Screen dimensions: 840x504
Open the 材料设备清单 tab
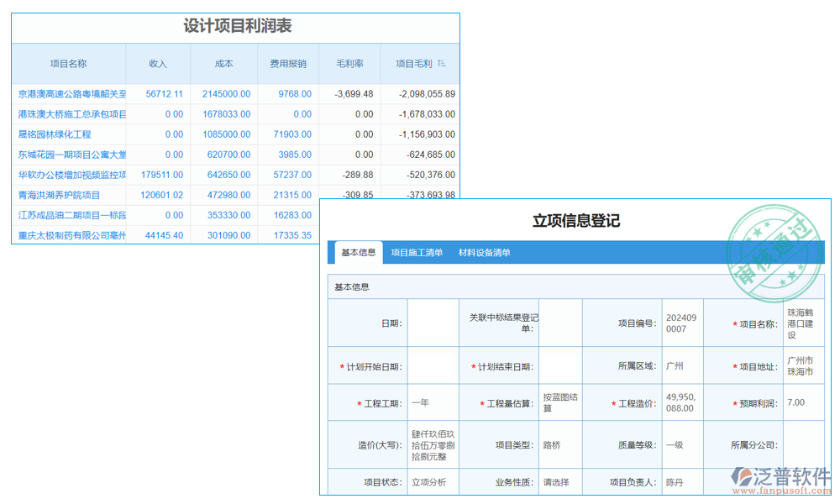point(486,250)
